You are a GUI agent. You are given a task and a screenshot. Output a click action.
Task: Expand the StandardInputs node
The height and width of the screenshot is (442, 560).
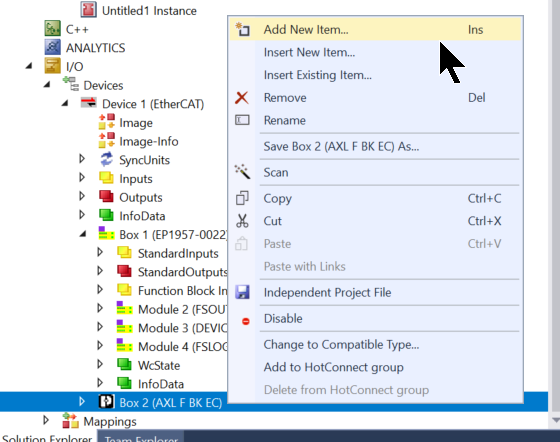(100, 252)
